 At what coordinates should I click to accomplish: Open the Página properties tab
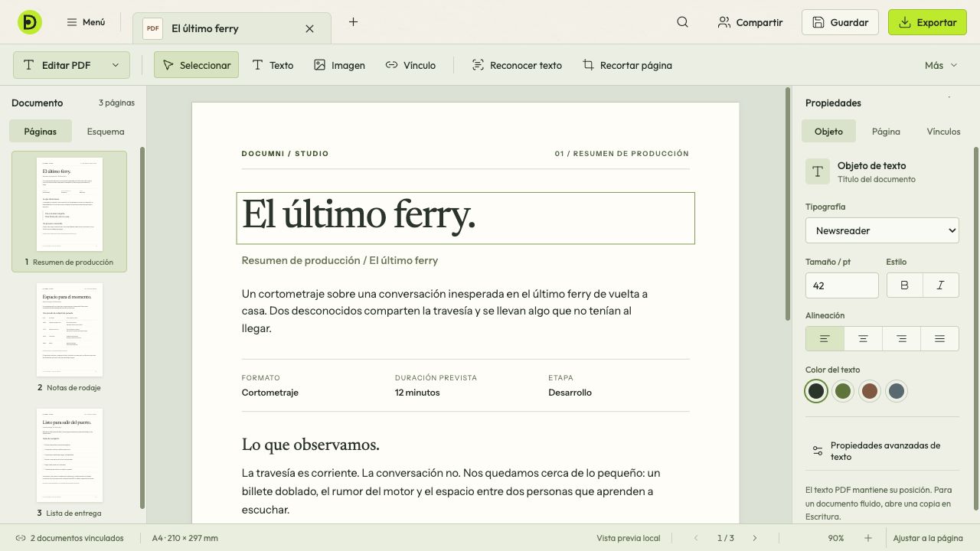(886, 131)
